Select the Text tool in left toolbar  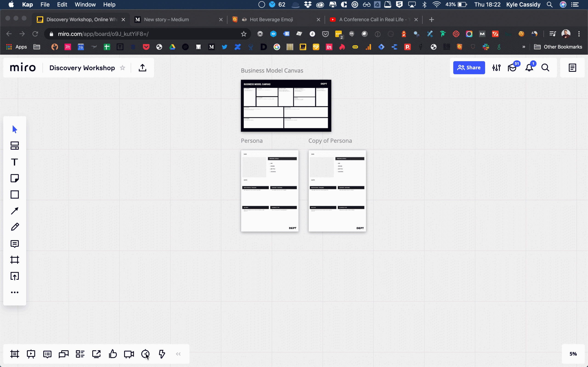click(x=14, y=162)
